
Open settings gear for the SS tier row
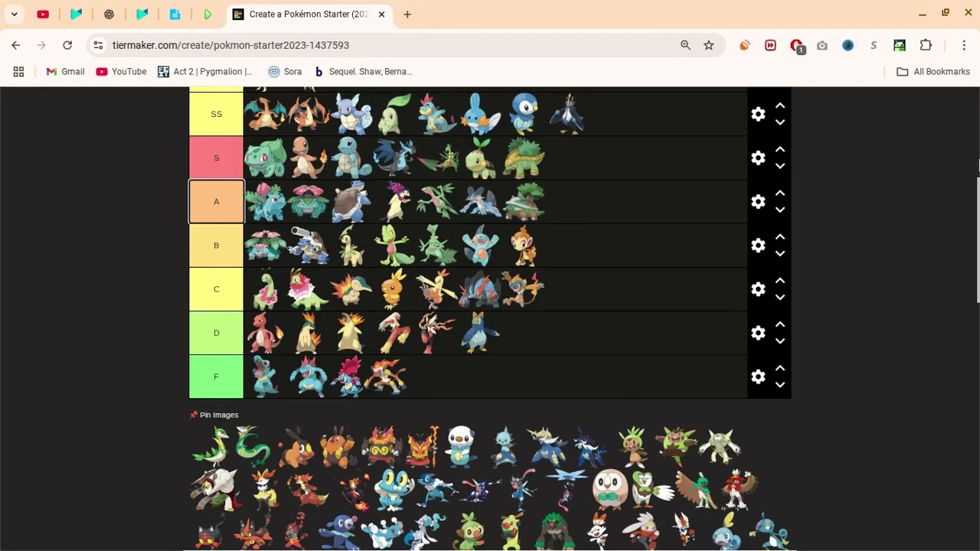tap(758, 114)
